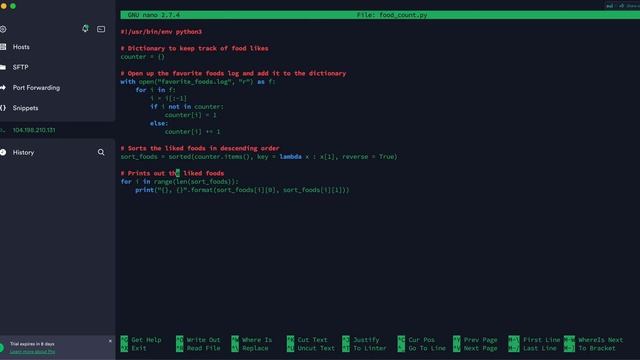
Task: Click 'To Linter' in the nano shortcut bar
Action: click(x=364, y=348)
